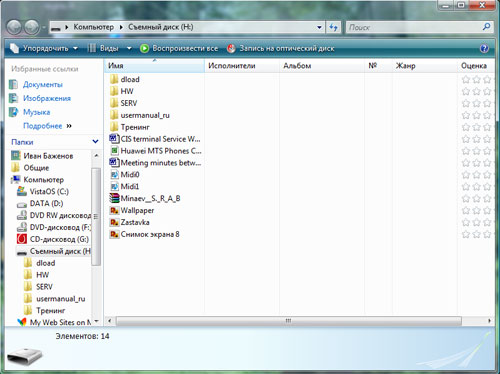Click Запись на оптический диск button
500x374 pixels.
click(x=281, y=49)
